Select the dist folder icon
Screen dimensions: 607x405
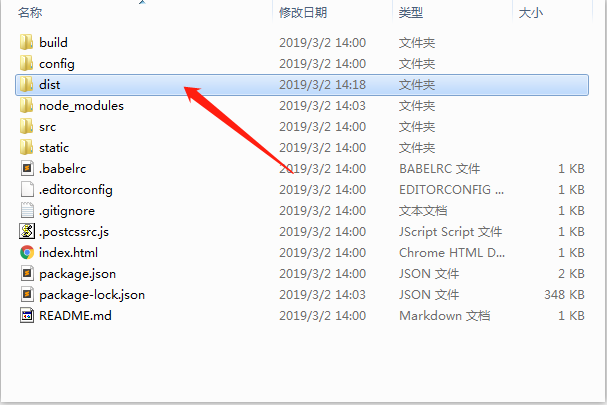click(26, 84)
